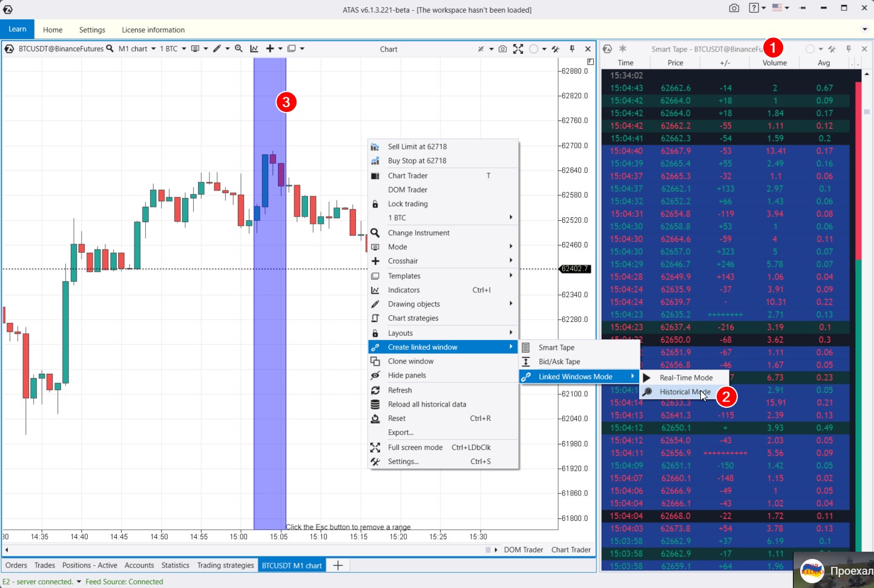Click the Chart Trader button below chart

(x=571, y=550)
